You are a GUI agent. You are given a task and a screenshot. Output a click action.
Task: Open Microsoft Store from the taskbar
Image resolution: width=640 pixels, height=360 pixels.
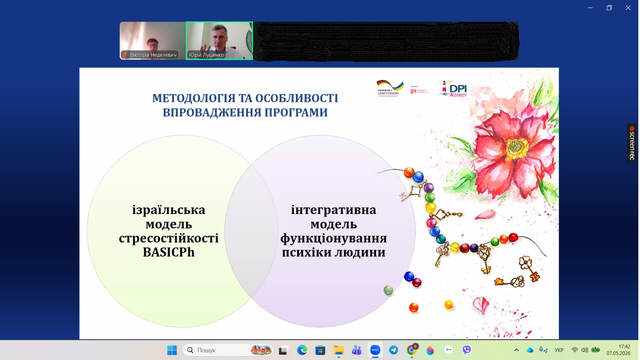320,350
